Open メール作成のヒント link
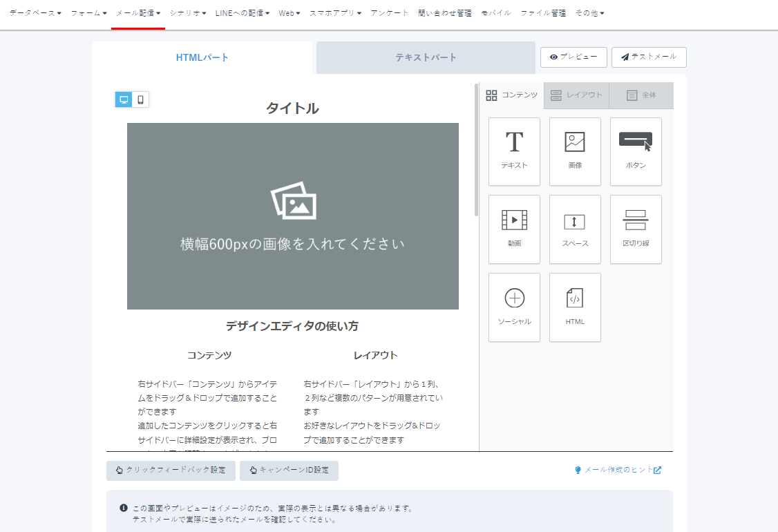This screenshot has height=532, width=778. pos(618,469)
